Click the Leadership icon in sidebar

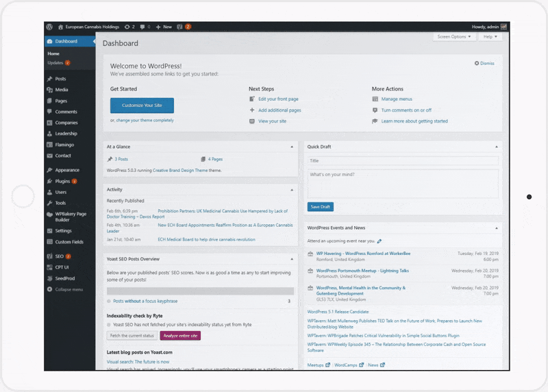click(49, 134)
